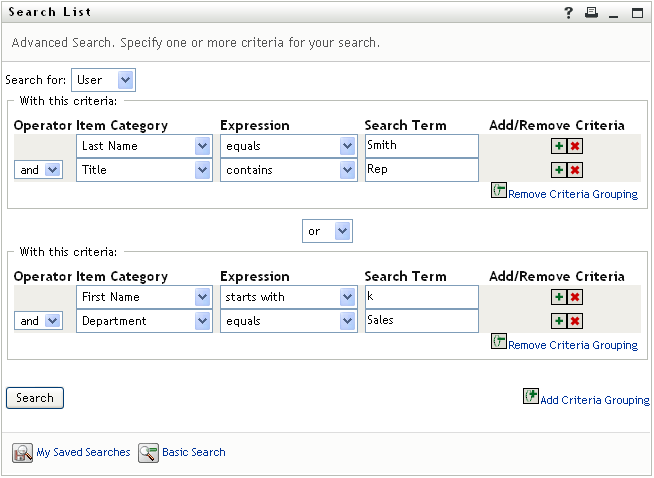Click the Search button
This screenshot has width=654, height=478.
(35, 398)
